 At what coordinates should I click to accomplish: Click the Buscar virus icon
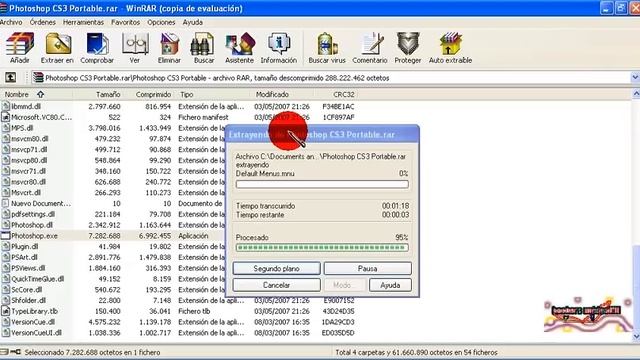coord(327,44)
